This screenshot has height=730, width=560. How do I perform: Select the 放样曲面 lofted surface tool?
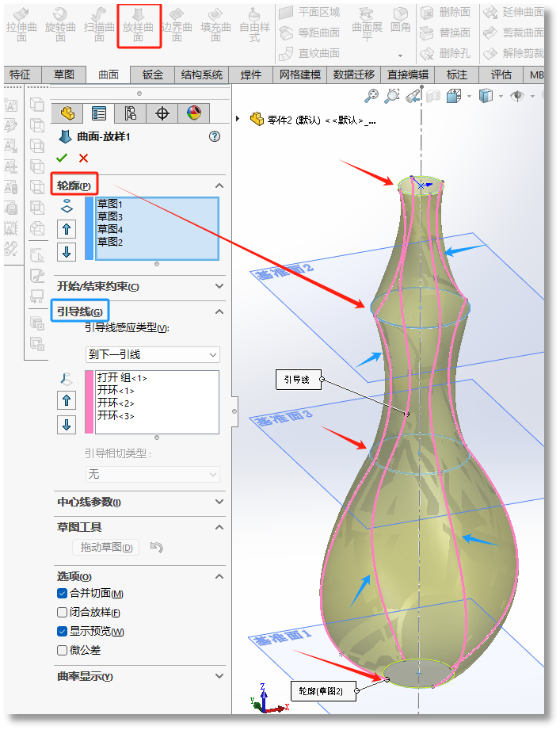(x=138, y=26)
